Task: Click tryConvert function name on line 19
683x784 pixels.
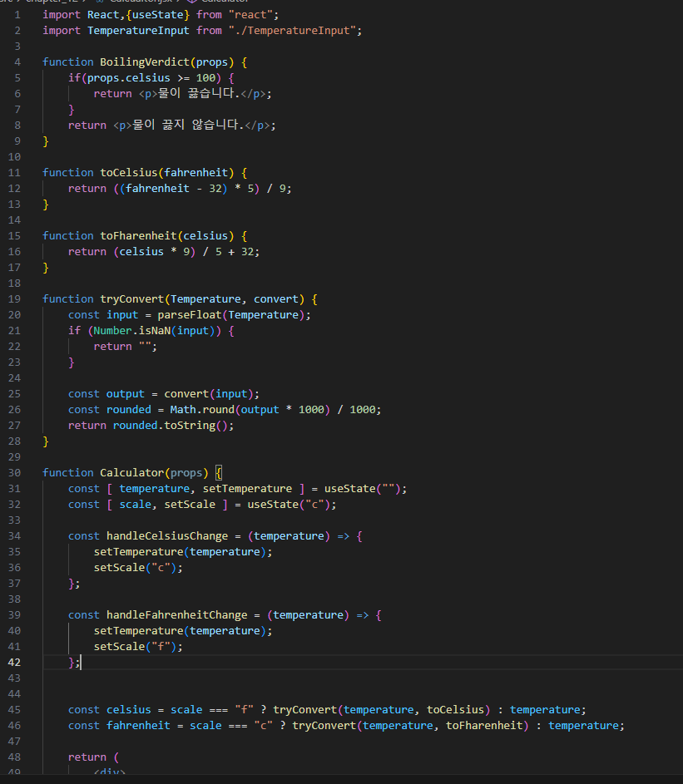Action: 132,299
